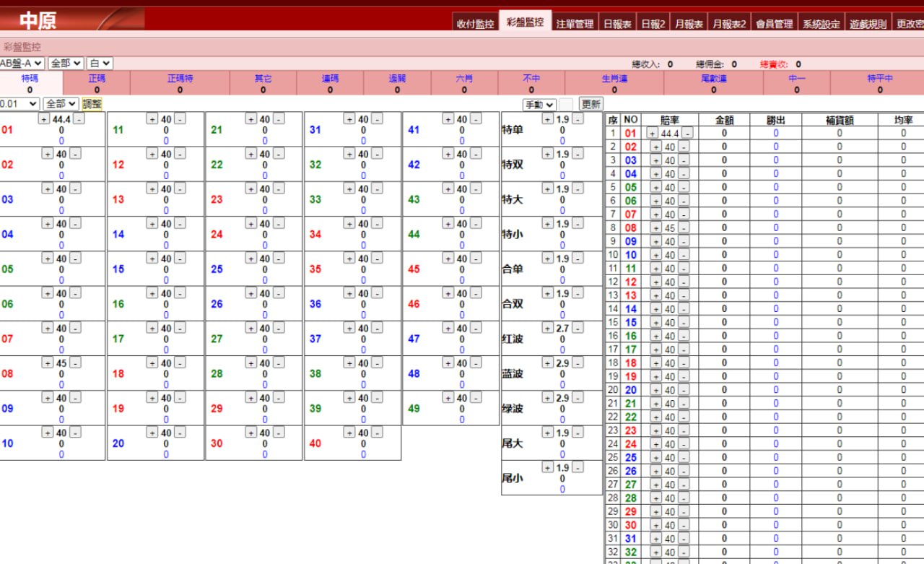Screen dimensions: 924x564
Task: Raise 特单 odds with plus button
Action: tap(548, 119)
